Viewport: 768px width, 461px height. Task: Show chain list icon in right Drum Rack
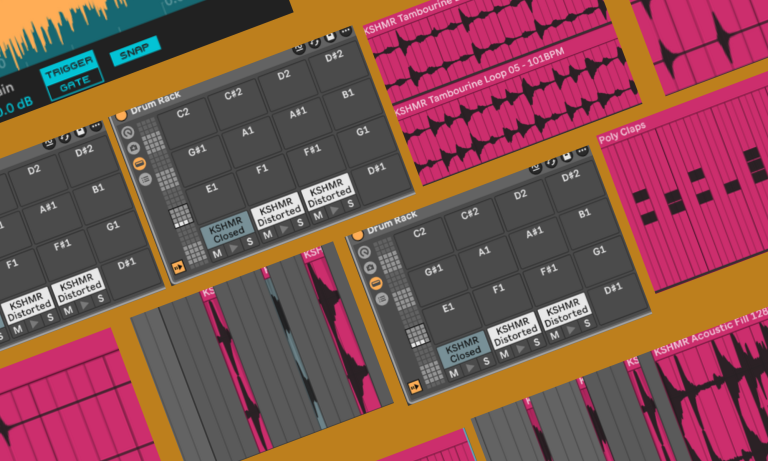coord(370,267)
